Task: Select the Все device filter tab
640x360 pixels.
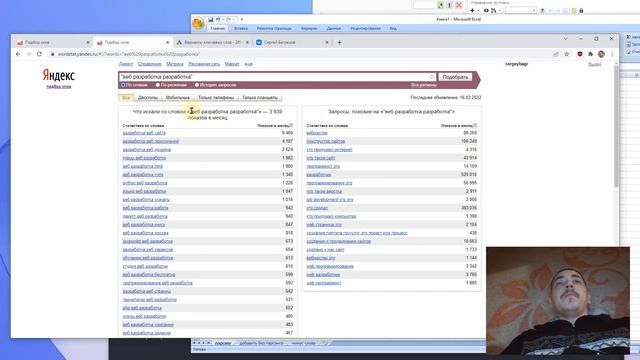Action: click(x=126, y=98)
